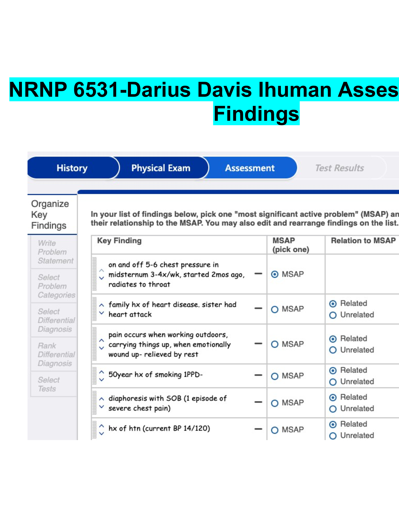Screen dimensions: 399x532
Task: Remove the hx of htn finding
Action: (258, 429)
